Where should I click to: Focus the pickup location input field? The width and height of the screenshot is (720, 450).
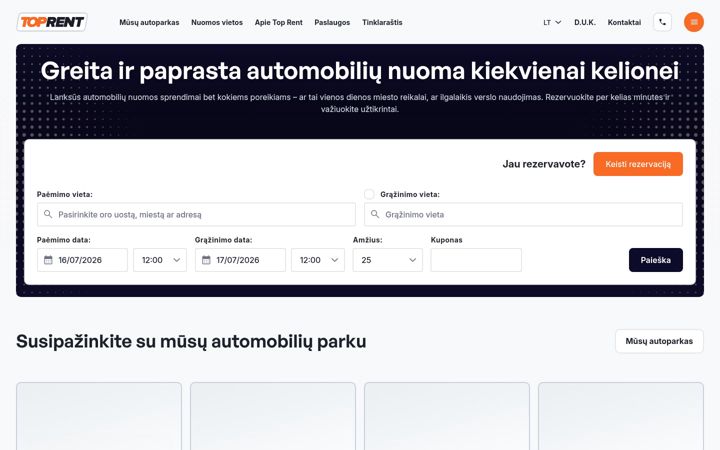pyautogui.click(x=196, y=214)
